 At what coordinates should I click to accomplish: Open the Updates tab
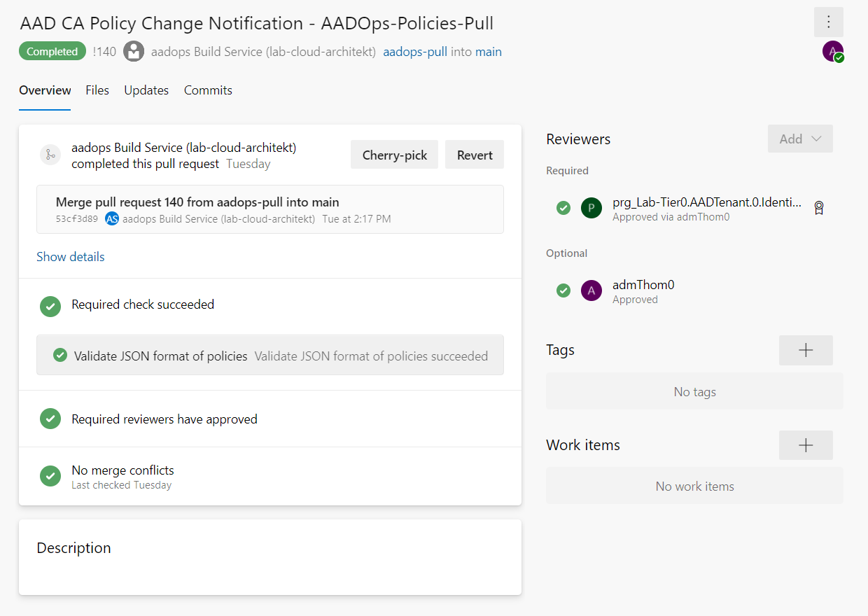coord(146,90)
